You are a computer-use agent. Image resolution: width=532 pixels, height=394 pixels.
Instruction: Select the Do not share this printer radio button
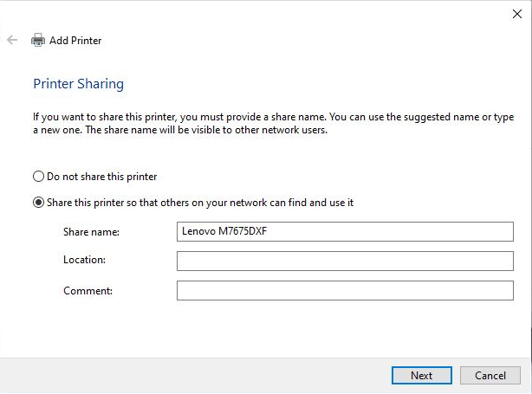38,177
